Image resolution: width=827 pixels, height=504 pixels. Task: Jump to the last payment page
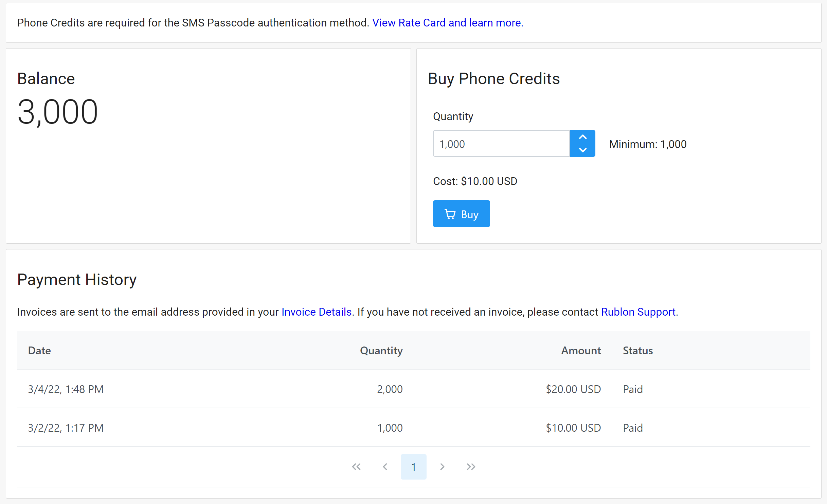(471, 467)
